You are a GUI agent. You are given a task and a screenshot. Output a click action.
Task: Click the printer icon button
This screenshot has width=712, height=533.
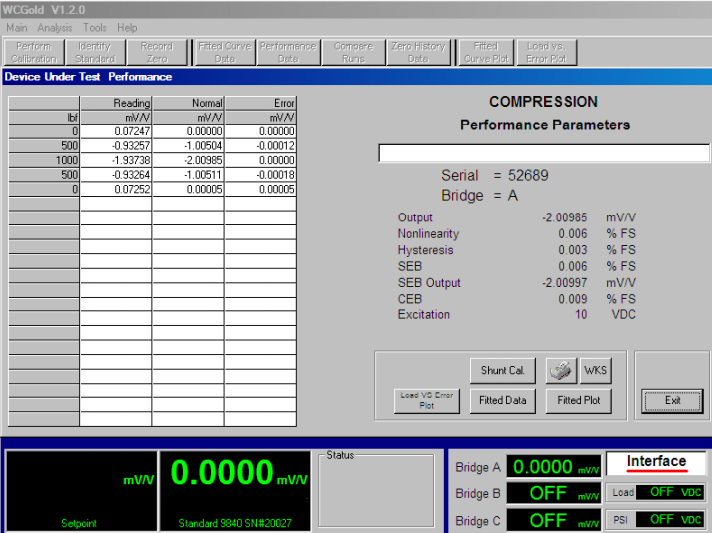coord(560,370)
